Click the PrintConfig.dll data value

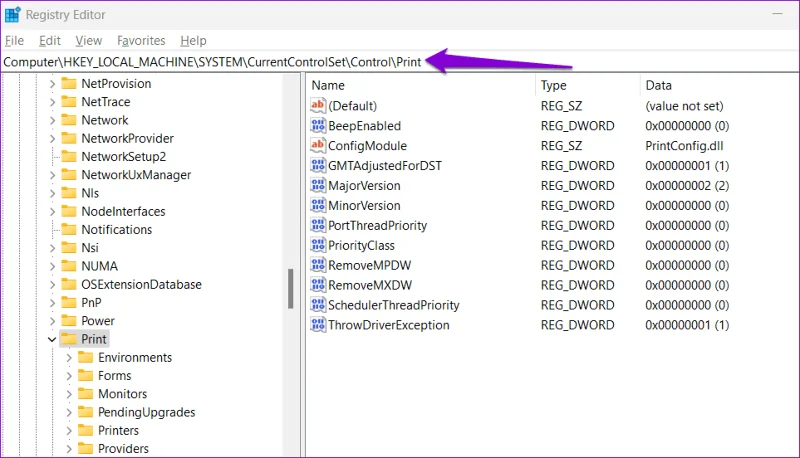pos(684,145)
